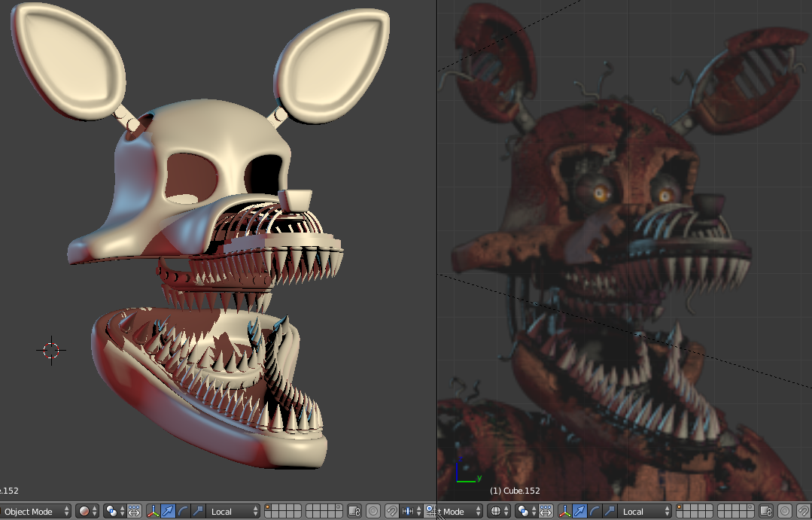Select the translate manipulator in right viewport header
812x520 pixels.
point(580,511)
